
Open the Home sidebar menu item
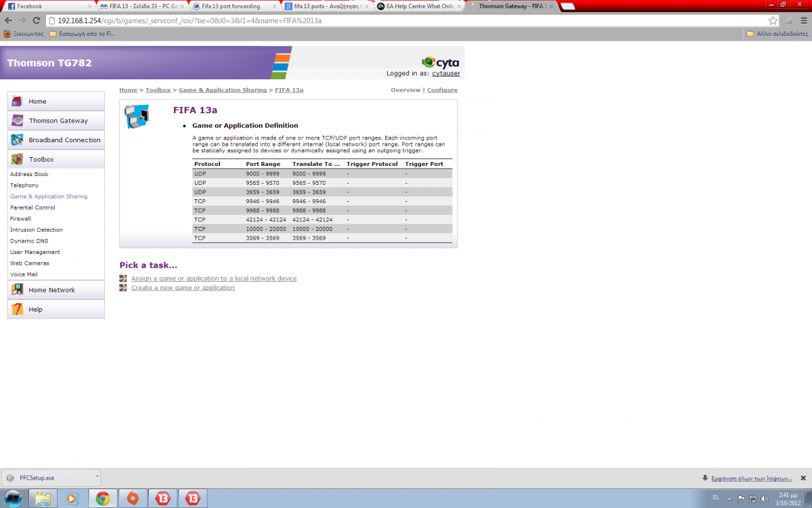click(x=56, y=102)
